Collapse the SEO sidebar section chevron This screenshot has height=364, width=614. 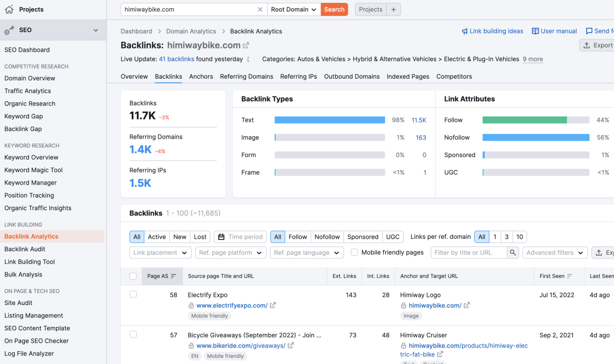tap(96, 30)
